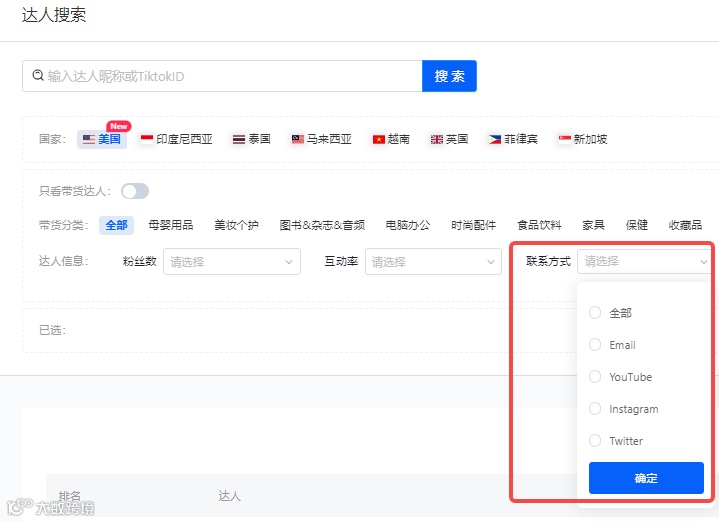Select country 菲律宾

[x=513, y=139]
